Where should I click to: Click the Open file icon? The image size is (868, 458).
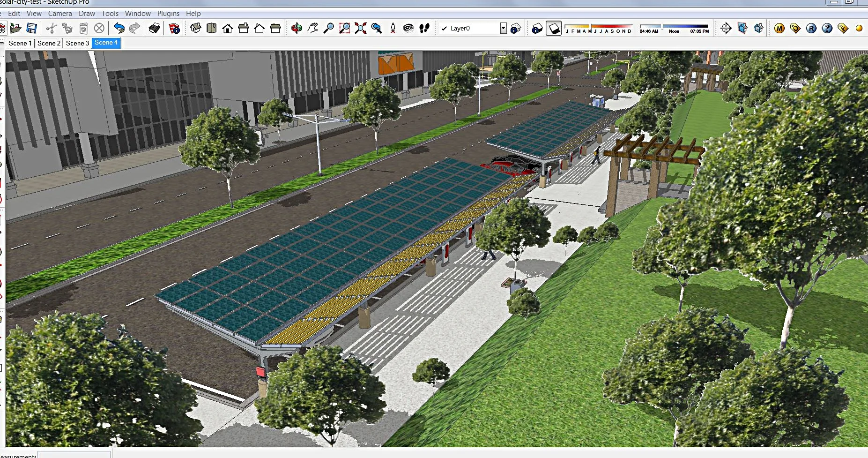pyautogui.click(x=15, y=28)
